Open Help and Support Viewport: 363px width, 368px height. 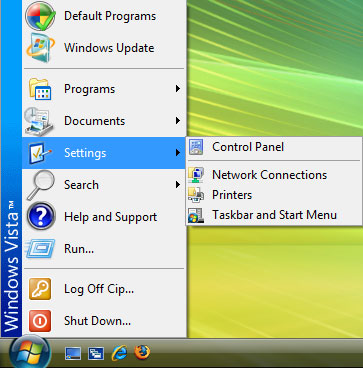coord(104,217)
